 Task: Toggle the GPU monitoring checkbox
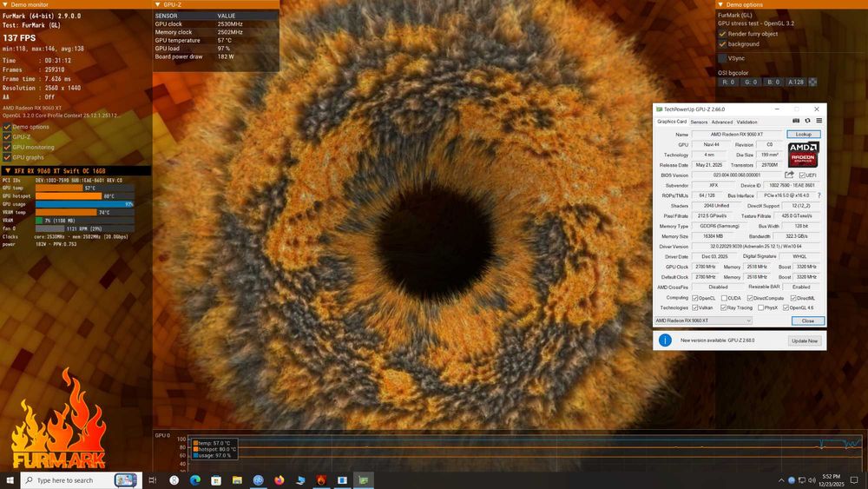[7, 148]
